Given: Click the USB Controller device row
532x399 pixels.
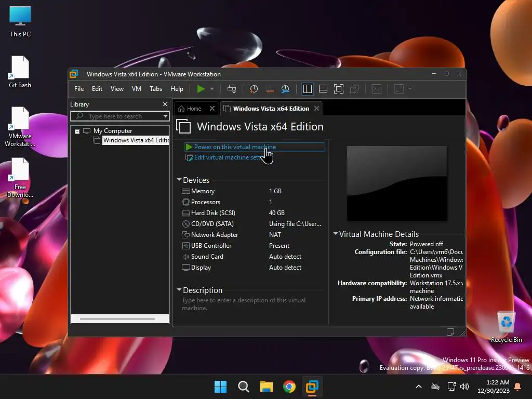Looking at the screenshot, I should point(252,246).
